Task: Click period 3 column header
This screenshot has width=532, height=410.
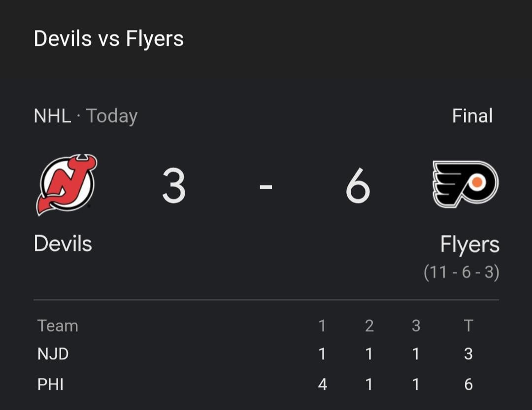Action: click(415, 326)
